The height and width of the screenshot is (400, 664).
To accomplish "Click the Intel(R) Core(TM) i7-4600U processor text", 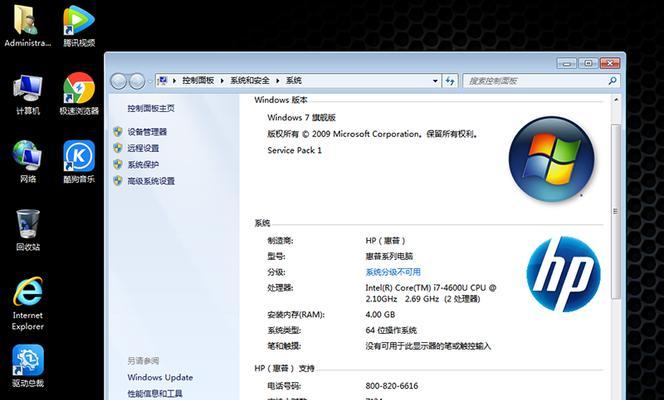I will point(431,293).
